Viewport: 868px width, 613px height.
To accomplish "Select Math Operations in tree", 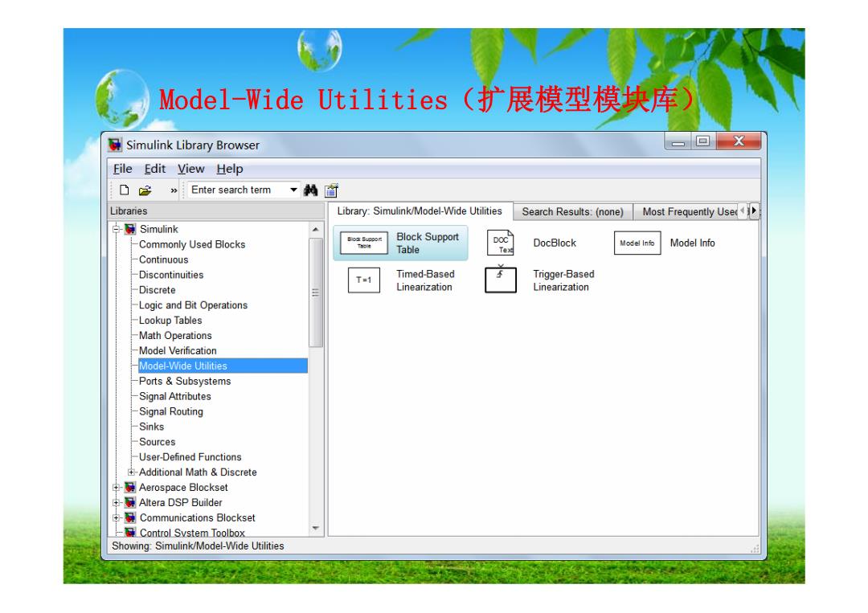I will 175,336.
